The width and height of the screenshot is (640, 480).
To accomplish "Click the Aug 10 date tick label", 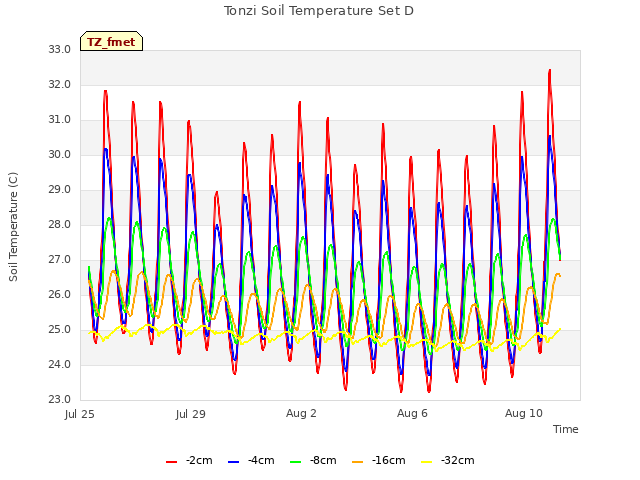I will (x=524, y=413).
